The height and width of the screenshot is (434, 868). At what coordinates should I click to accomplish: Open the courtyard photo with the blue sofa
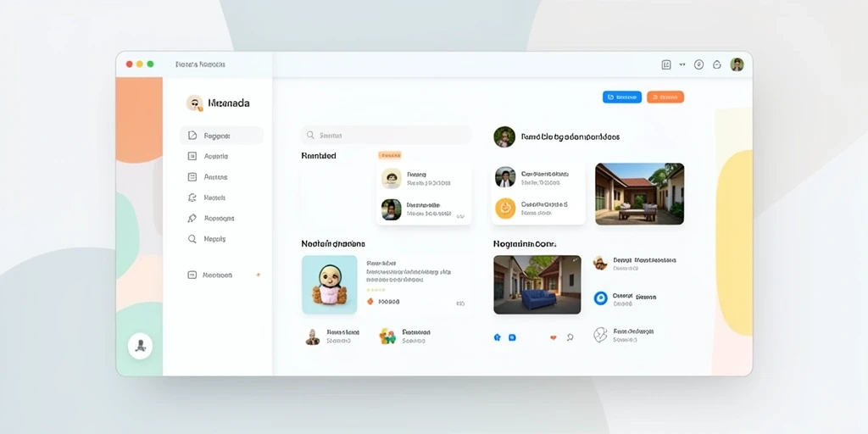click(x=537, y=285)
